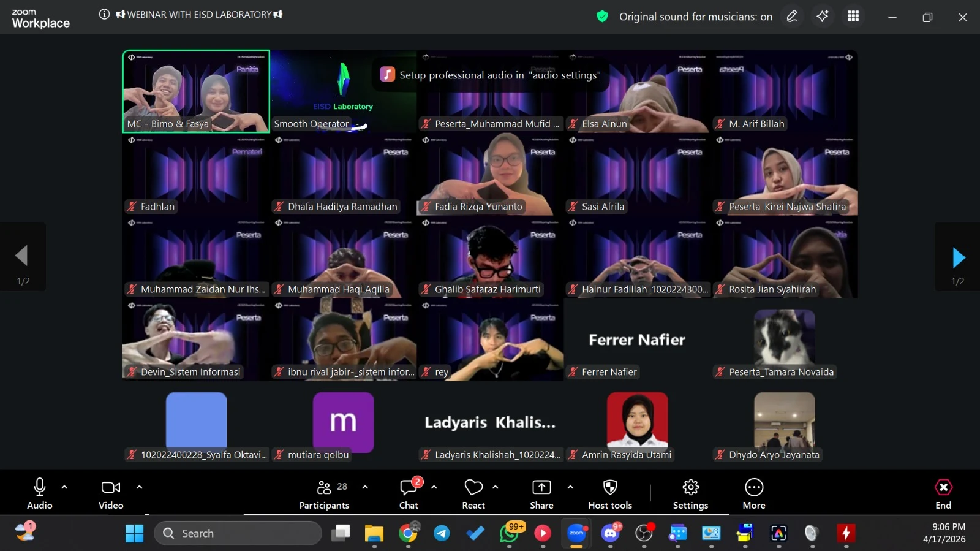The image size is (980, 551).
Task: Click the Zoom icon in taskbar
Action: [x=576, y=533]
